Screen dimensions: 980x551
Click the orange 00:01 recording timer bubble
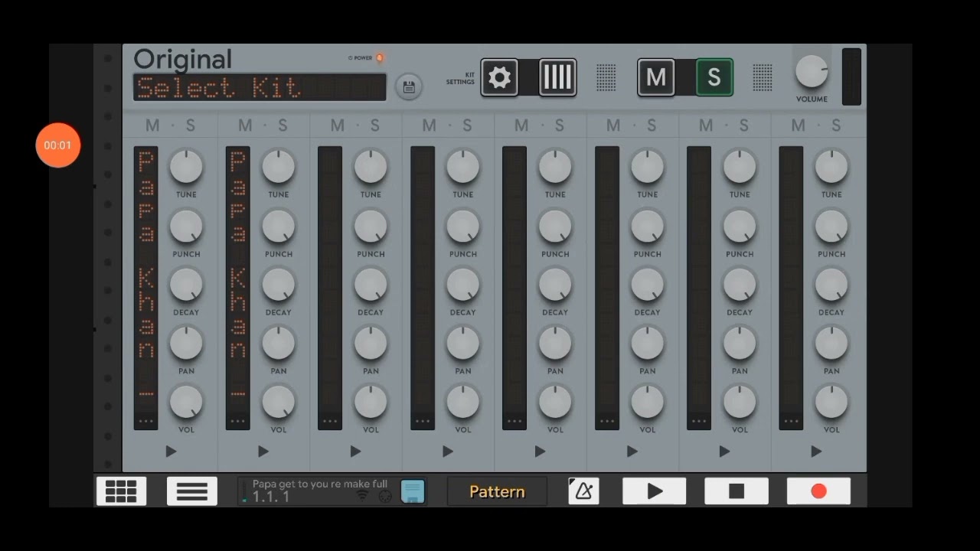58,145
